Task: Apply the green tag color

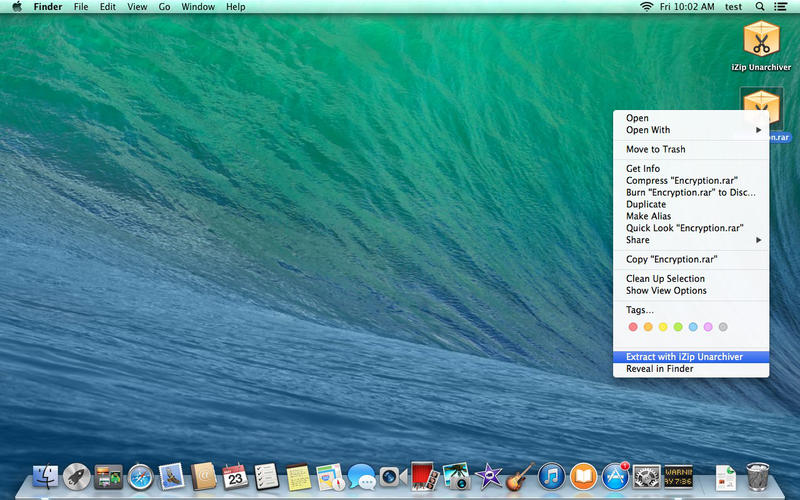Action: pyautogui.click(x=678, y=327)
